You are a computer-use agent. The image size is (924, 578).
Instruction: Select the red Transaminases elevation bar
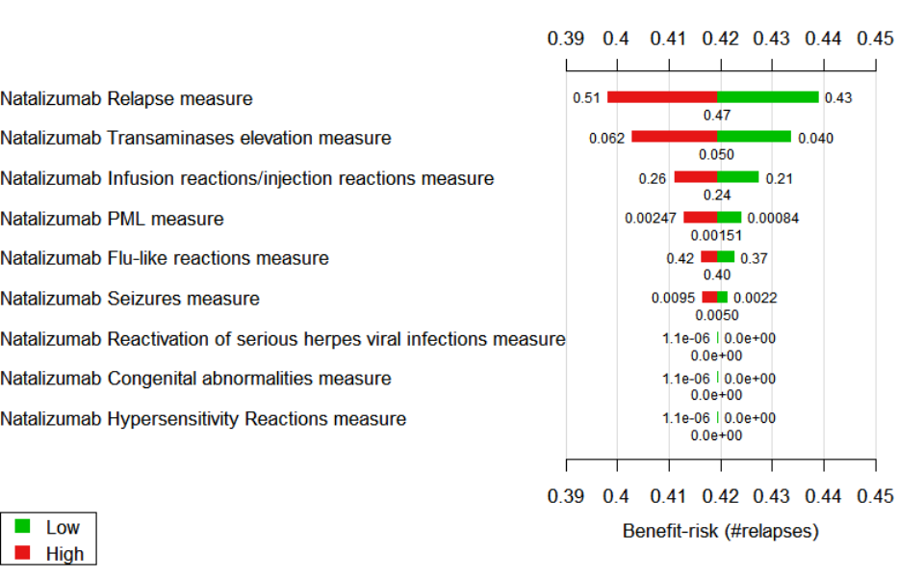[674, 137]
